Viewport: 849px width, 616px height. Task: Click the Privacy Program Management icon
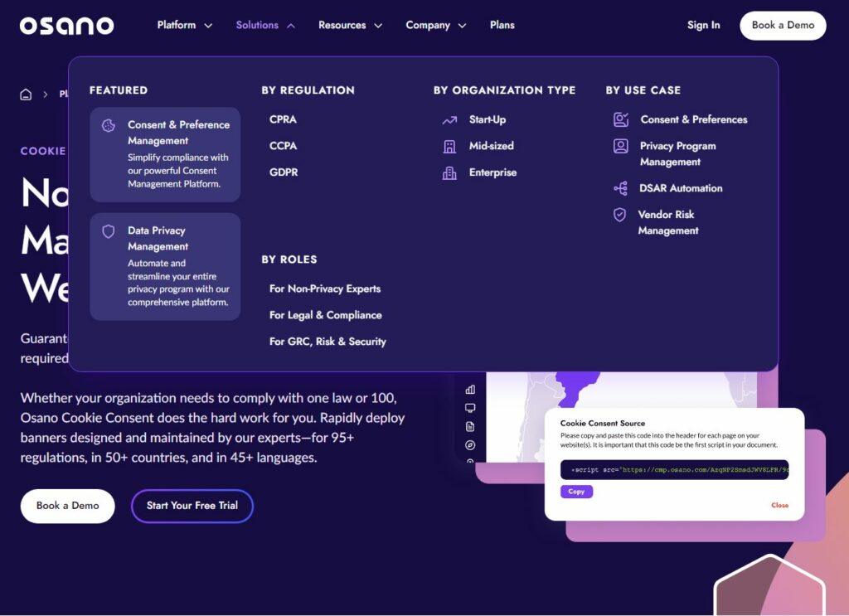(x=620, y=146)
